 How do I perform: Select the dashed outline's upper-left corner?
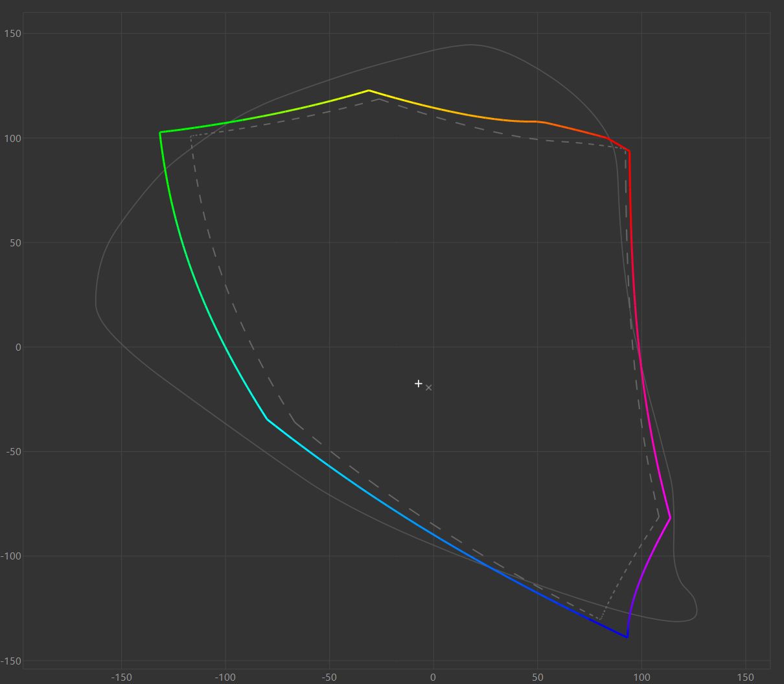click(x=190, y=137)
